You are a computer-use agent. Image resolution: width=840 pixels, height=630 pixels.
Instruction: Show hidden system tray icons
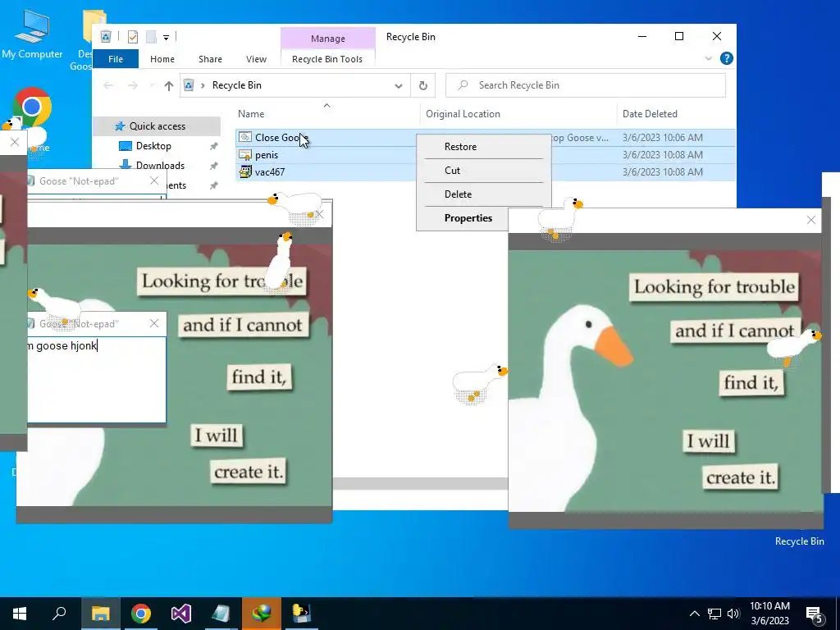pyautogui.click(x=694, y=614)
